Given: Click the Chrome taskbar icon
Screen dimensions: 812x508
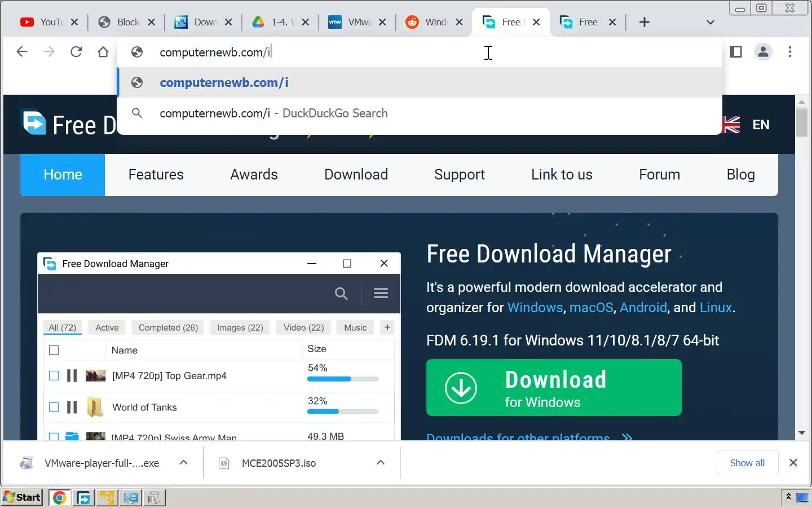Looking at the screenshot, I should click(59, 498).
